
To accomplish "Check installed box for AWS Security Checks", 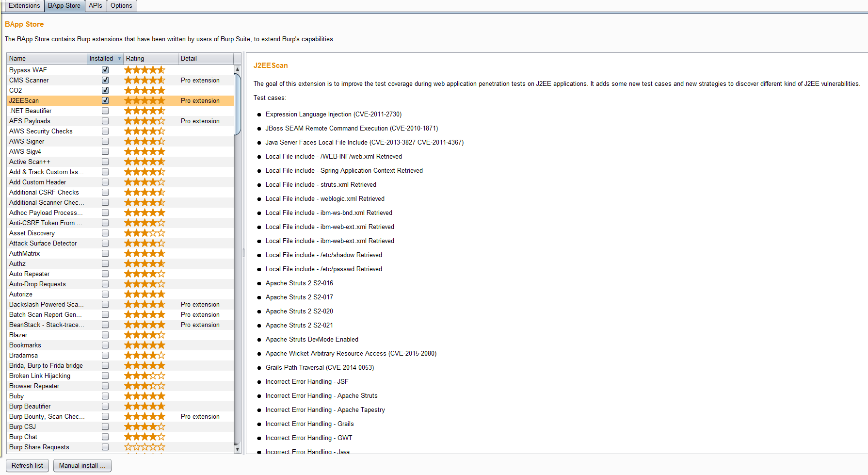I will [x=105, y=131].
